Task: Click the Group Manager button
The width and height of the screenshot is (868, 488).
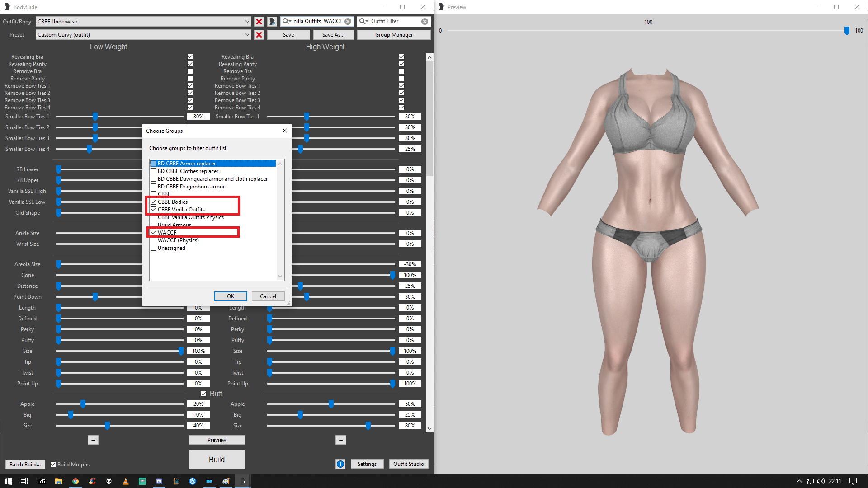Action: (393, 34)
